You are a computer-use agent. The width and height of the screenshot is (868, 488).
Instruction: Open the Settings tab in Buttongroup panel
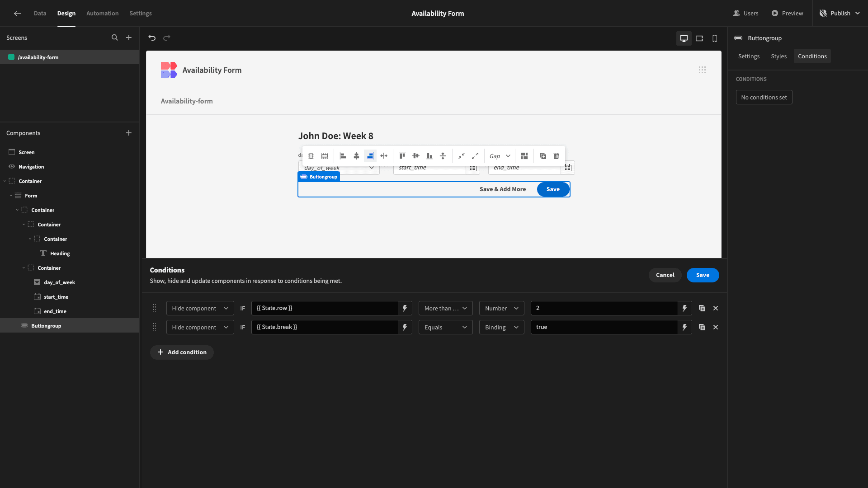(749, 56)
